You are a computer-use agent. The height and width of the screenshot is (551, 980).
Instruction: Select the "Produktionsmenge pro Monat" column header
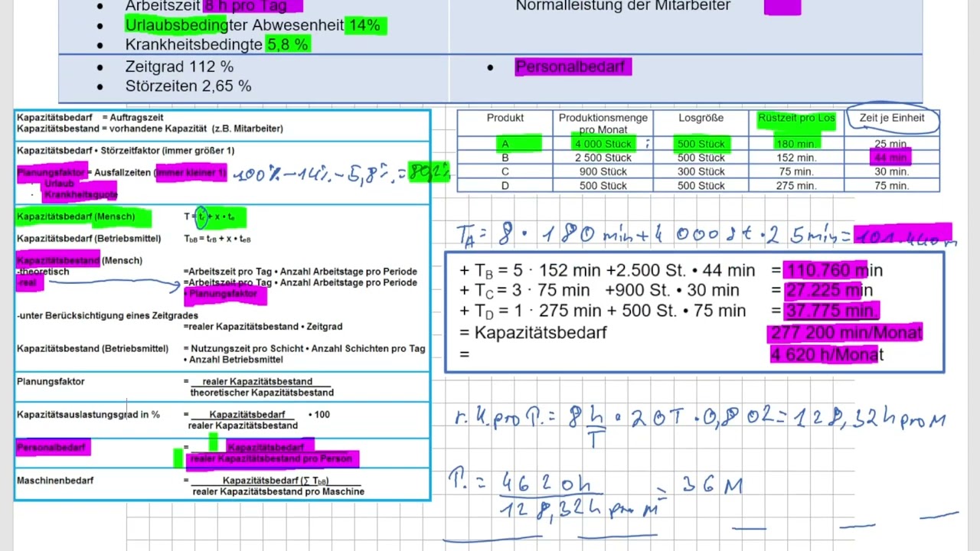point(603,123)
